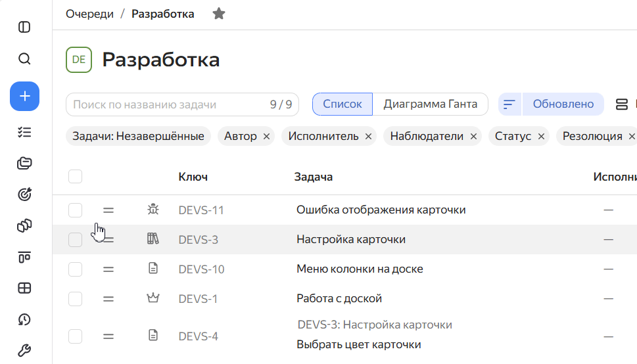Viewport: 637px width, 364px height.
Task: Click the DE queue avatar icon
Action: click(x=79, y=60)
